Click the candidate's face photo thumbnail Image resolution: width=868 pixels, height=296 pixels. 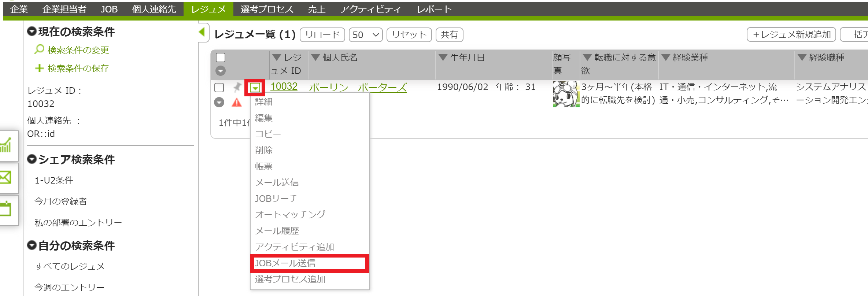(565, 94)
